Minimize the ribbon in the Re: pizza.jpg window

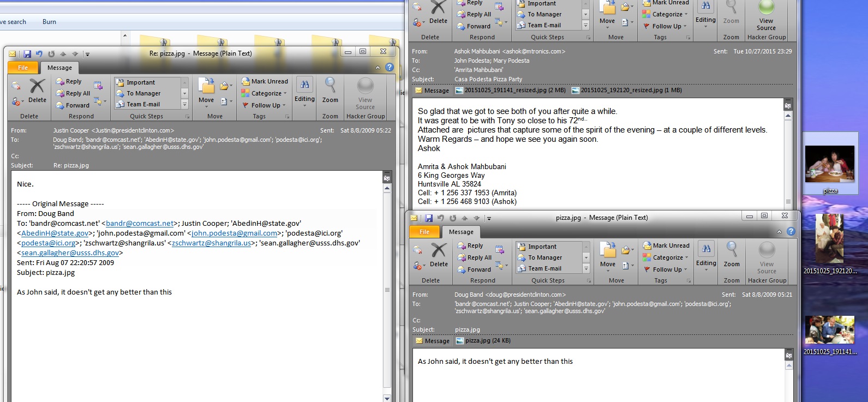coord(378,68)
